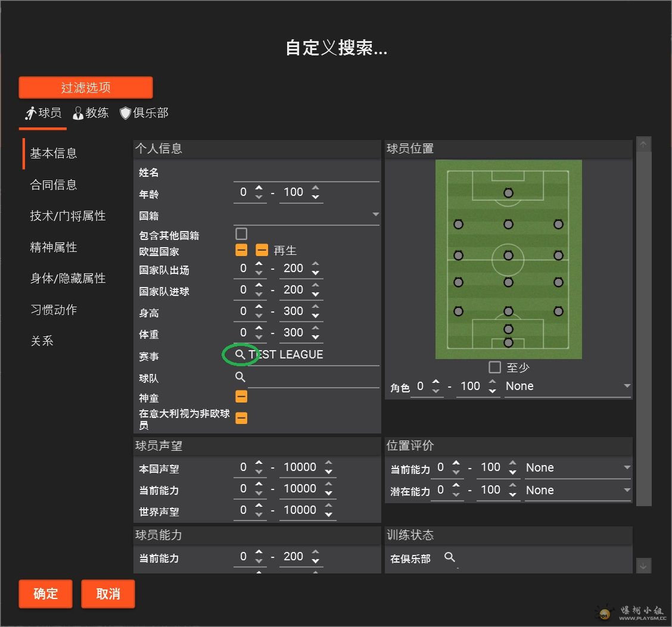Viewport: 672px width, 627px height.
Task: Click the 在俱乐部 search magnifier icon
Action: [449, 557]
